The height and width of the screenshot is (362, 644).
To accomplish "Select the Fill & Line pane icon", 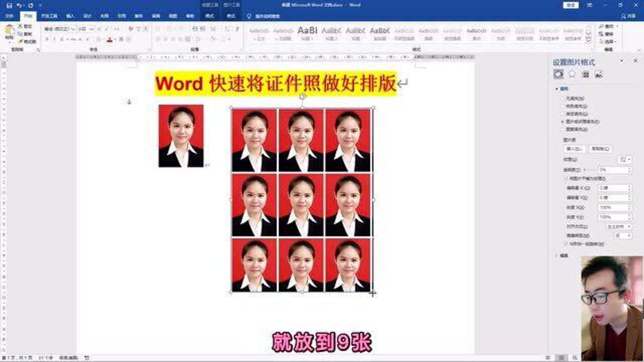I will [558, 74].
